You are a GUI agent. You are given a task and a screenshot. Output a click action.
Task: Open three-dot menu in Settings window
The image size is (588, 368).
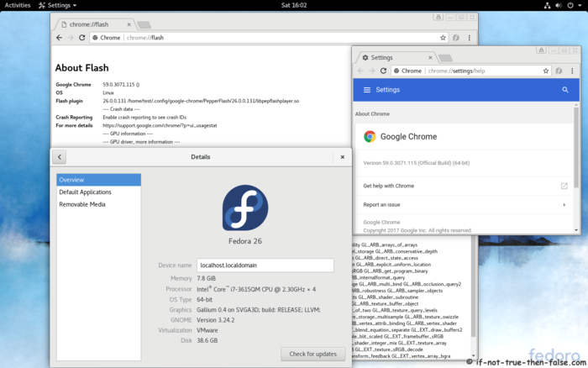(x=572, y=71)
